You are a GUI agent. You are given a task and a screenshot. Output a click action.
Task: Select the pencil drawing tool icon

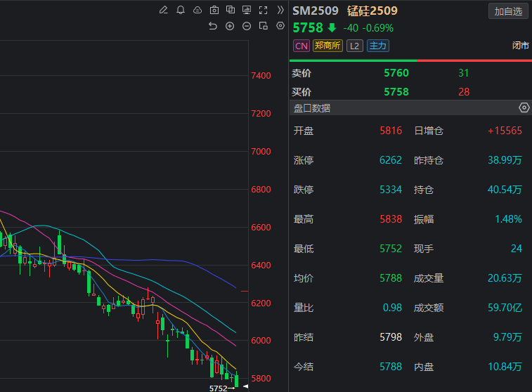164,10
